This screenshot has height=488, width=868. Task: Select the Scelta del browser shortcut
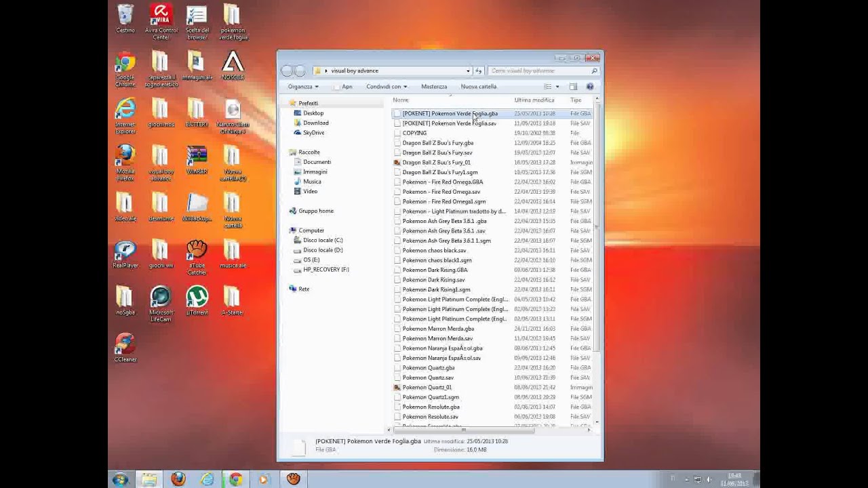pos(197,22)
